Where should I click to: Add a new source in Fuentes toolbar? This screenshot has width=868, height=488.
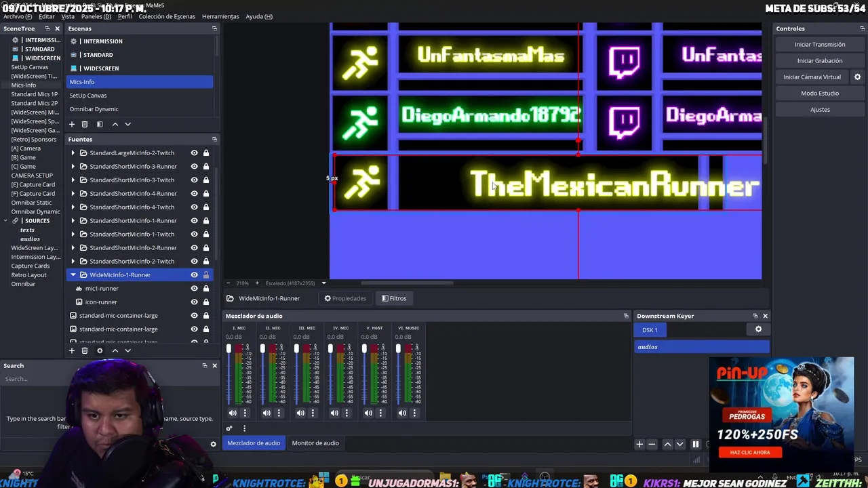pyautogui.click(x=72, y=350)
